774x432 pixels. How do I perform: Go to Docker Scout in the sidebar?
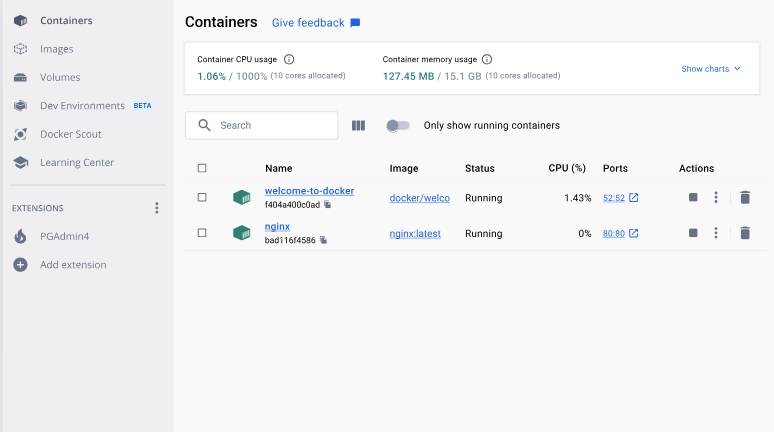point(71,134)
